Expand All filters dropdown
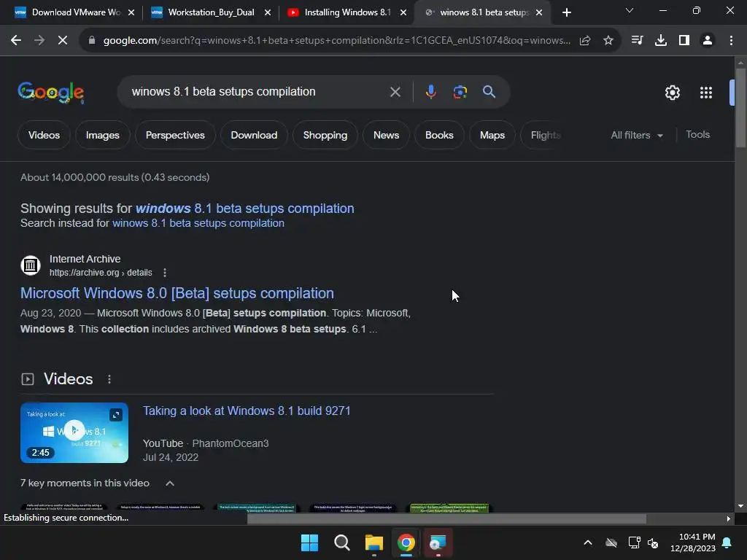The height and width of the screenshot is (560, 747). pos(636,135)
